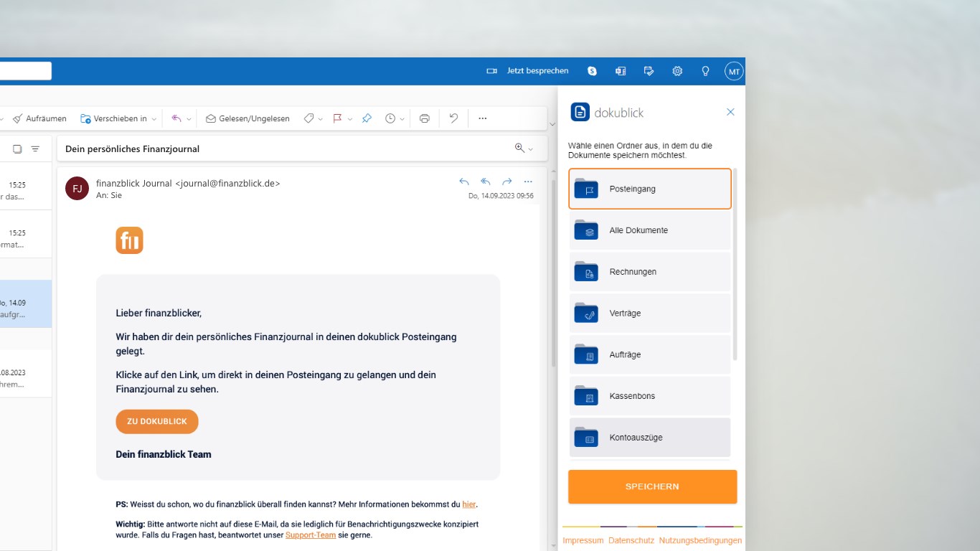This screenshot has height=551, width=980.
Task: Click the sender name finanzblick Journal
Action: pos(134,183)
